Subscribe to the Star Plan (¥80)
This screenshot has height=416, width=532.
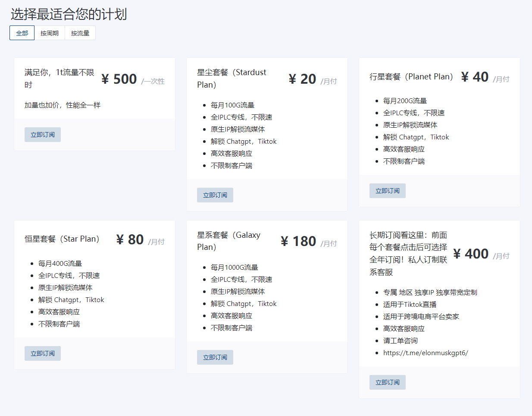pyautogui.click(x=43, y=353)
